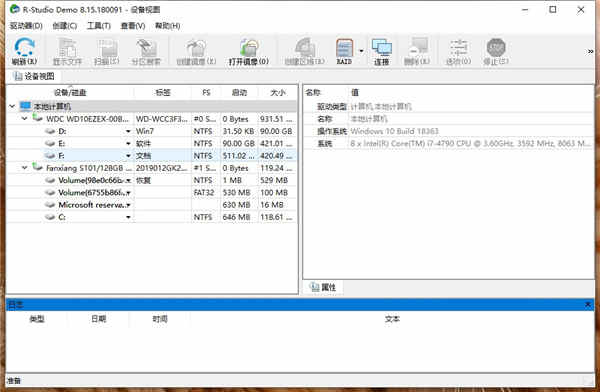
Task: Click the Value (值) properties column header
Action: 355,92
